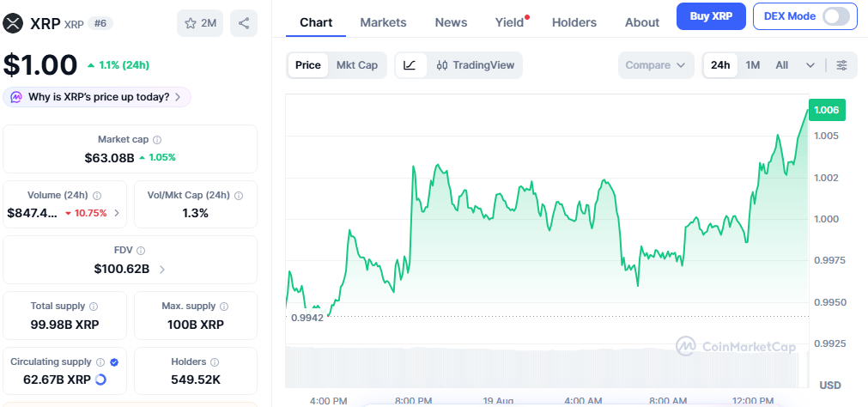Expand the Volume (24h) chevron arrow
868x407 pixels.
[117, 213]
